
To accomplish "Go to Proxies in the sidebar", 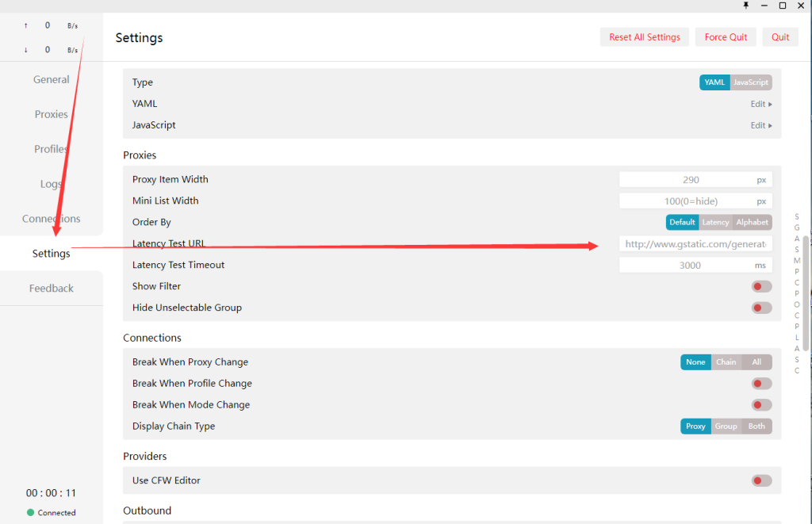I will (x=52, y=114).
